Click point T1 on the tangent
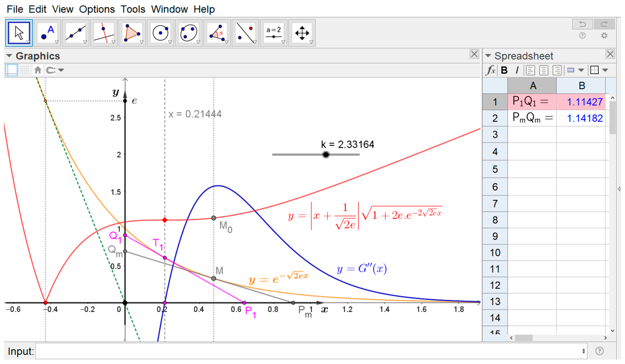 pos(165,258)
